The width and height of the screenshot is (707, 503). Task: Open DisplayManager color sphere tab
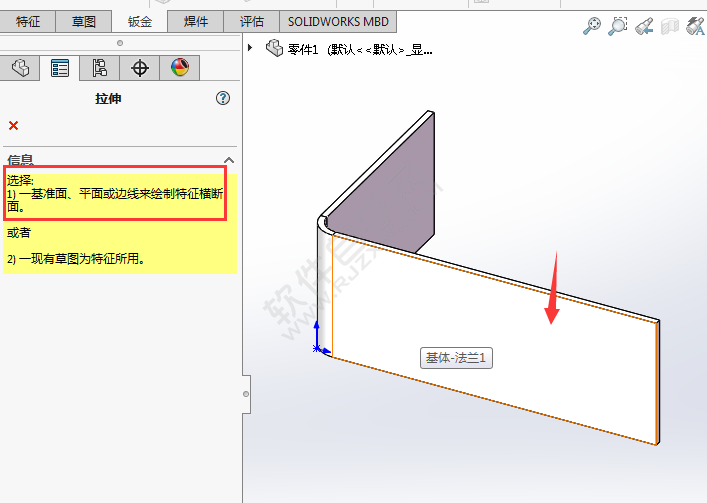(x=179, y=68)
